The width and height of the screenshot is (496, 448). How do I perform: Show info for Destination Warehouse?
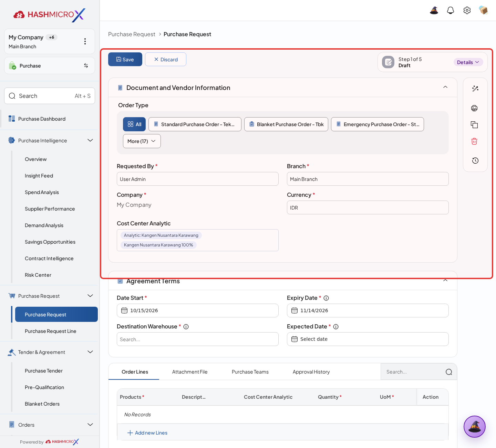click(186, 327)
